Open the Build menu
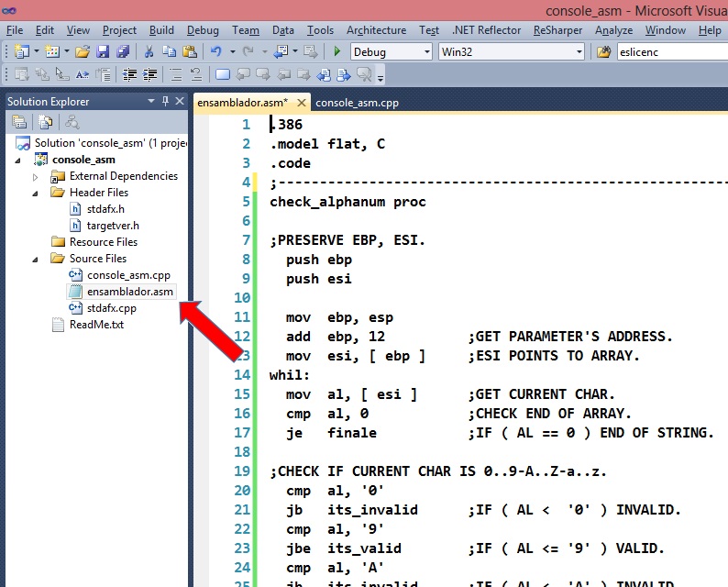728x587 pixels. click(161, 30)
